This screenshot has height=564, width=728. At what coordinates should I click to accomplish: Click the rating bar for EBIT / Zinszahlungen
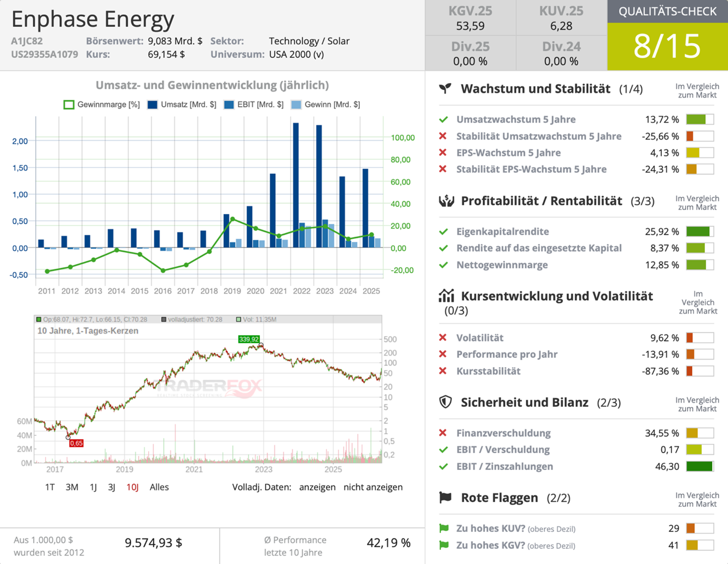pyautogui.click(x=700, y=466)
